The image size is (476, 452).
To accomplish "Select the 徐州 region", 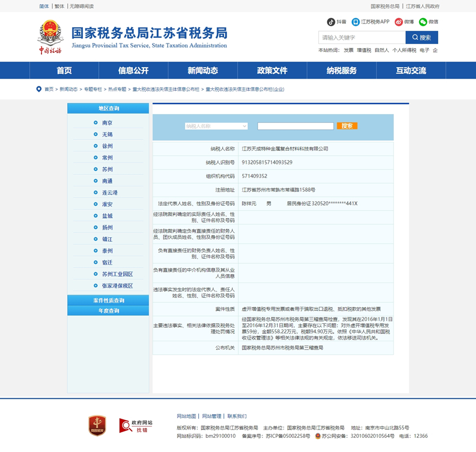I will pos(107,146).
